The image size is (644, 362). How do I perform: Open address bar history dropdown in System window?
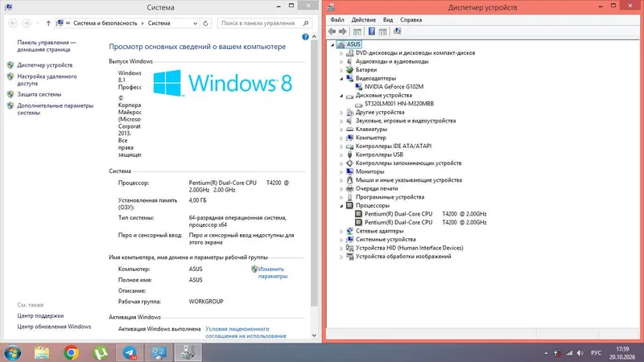(195, 23)
